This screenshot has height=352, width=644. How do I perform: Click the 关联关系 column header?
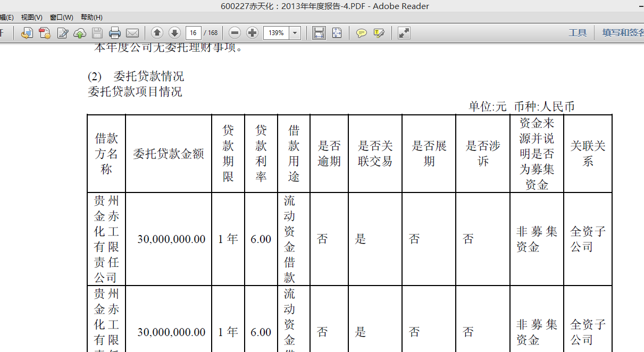(588, 154)
